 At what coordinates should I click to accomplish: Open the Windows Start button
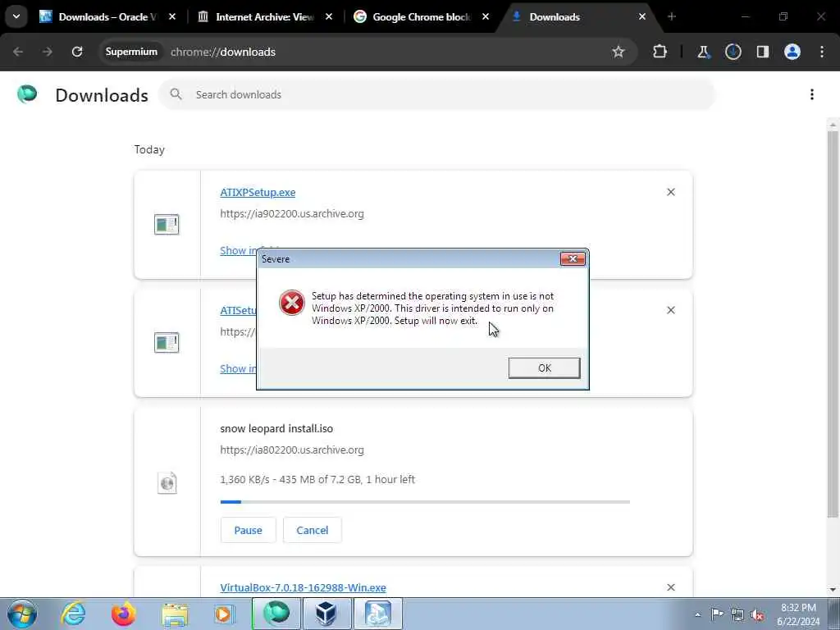[x=22, y=614]
